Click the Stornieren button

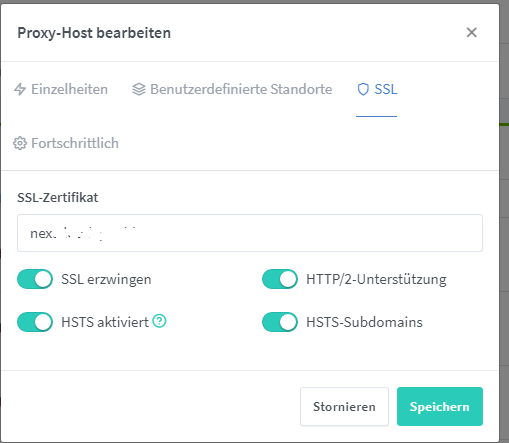click(x=344, y=406)
